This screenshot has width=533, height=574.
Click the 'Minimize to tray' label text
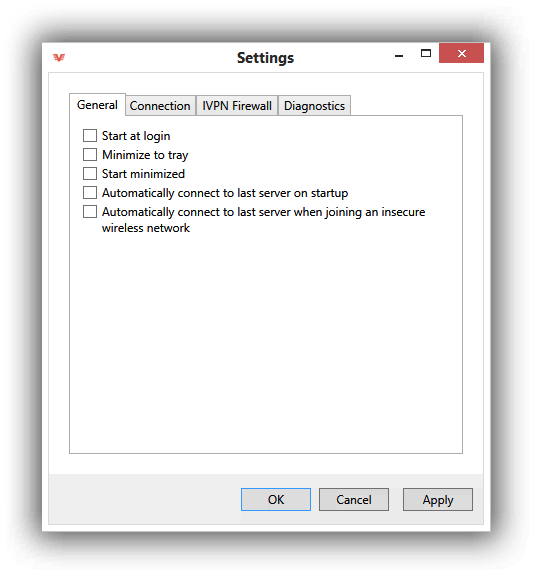coord(145,155)
